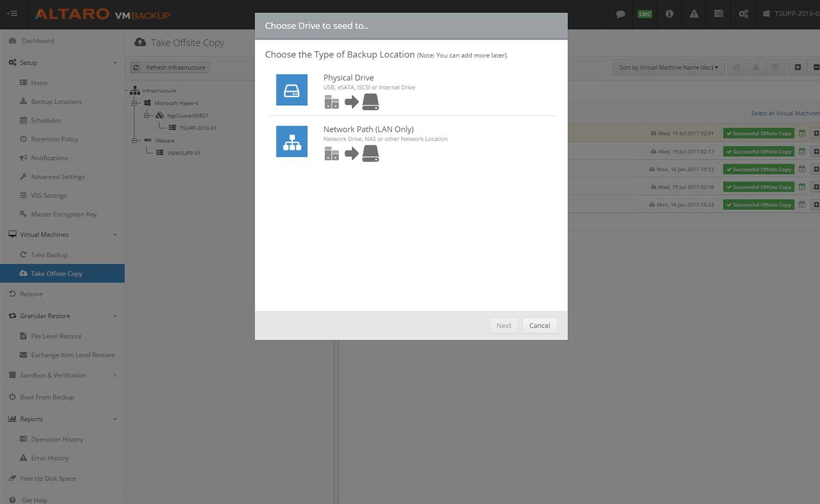This screenshot has height=504, width=820.
Task: Open the info icon in top bar
Action: tap(669, 14)
